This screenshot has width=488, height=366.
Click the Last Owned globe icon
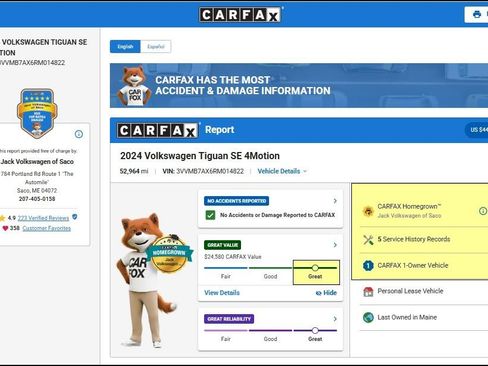click(368, 317)
